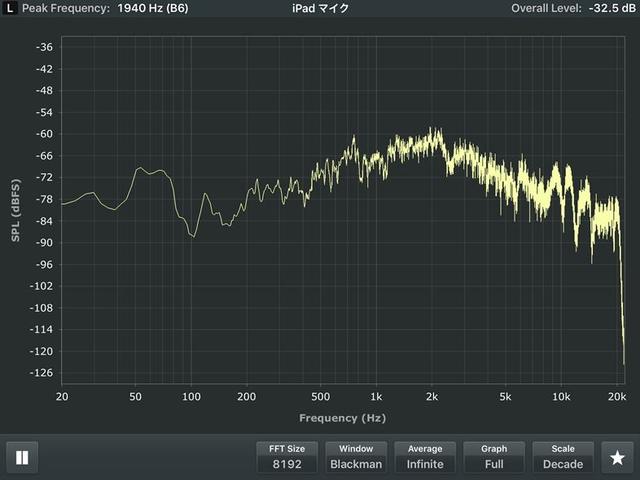
Task: Tap the Overall Level -32.5 dB readout
Action: [x=571, y=8]
